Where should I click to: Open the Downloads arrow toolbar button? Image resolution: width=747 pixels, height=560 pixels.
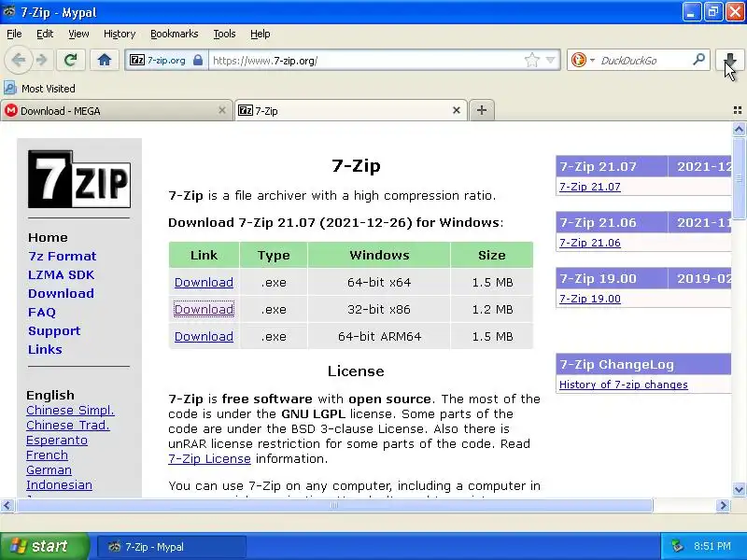pos(729,60)
